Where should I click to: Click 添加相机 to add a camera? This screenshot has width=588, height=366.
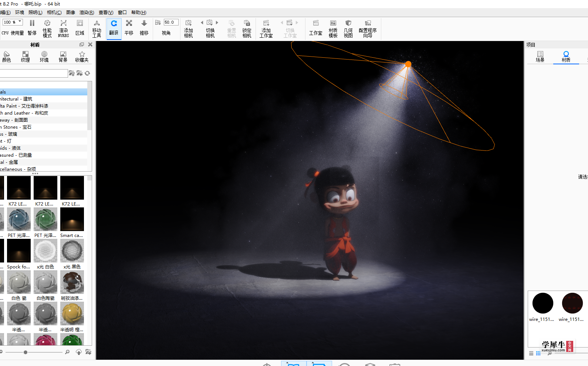(x=189, y=28)
